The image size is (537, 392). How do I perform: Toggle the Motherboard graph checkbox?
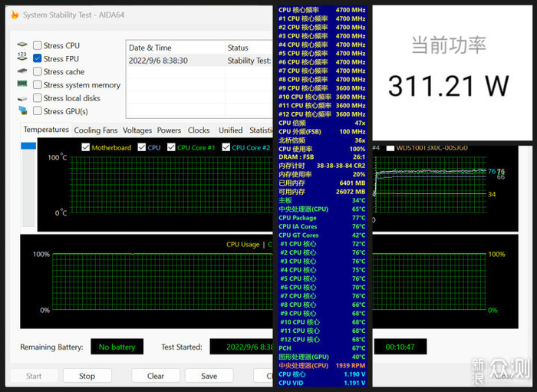(86, 147)
